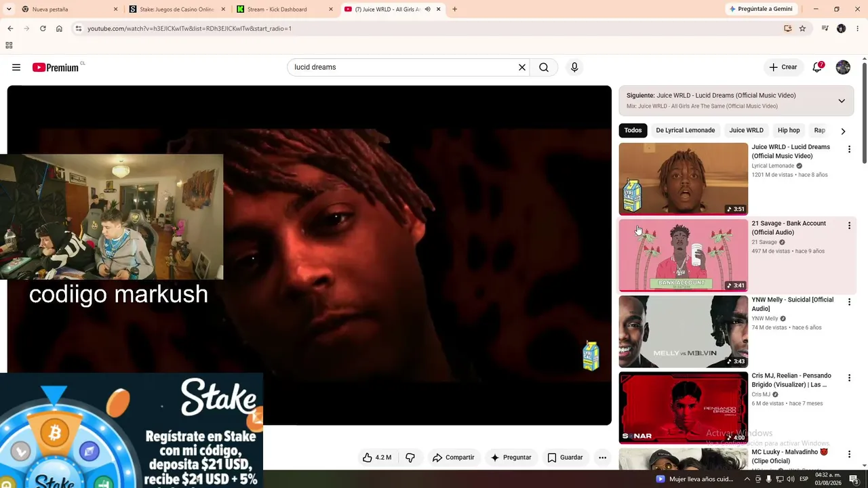The image size is (868, 488).
Task: Share the video via Compartir
Action: (454, 457)
